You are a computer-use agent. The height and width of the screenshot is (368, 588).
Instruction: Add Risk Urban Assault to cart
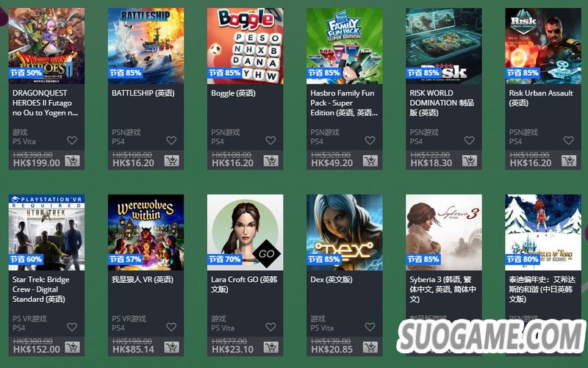point(569,161)
